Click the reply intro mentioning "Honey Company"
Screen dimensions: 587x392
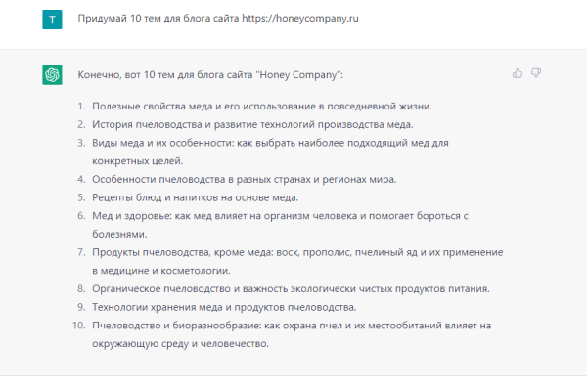click(x=210, y=75)
